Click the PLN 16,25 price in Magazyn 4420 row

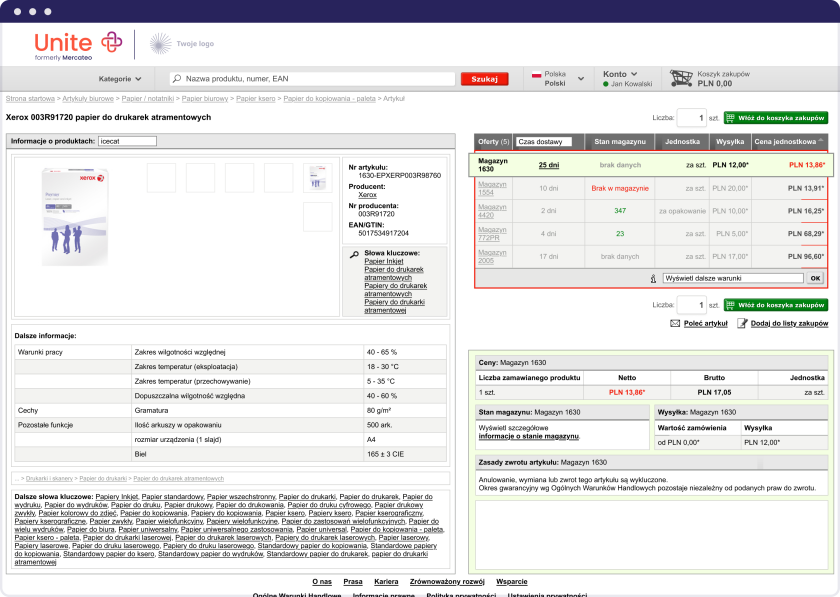click(x=806, y=211)
